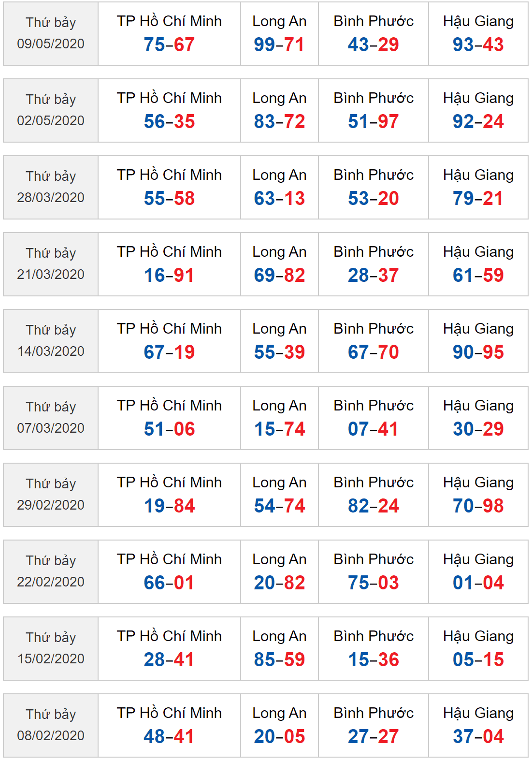Open the 28/03/2020 date cell

point(51,187)
